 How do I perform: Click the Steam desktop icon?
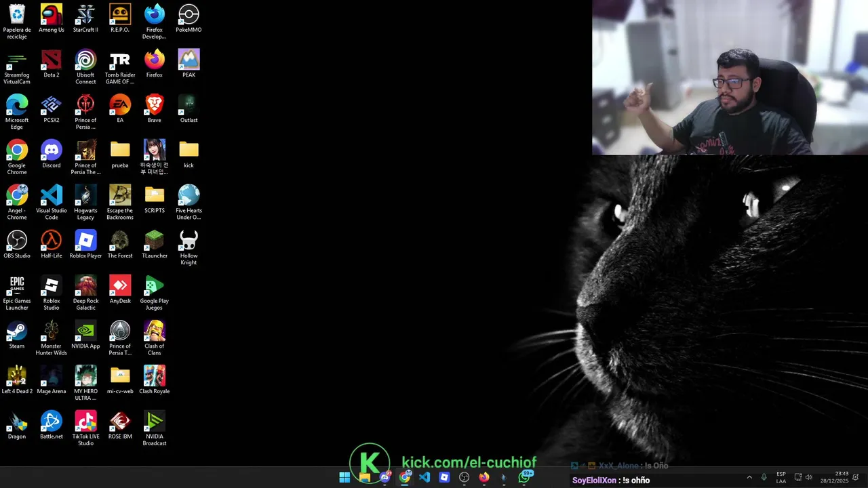click(17, 335)
